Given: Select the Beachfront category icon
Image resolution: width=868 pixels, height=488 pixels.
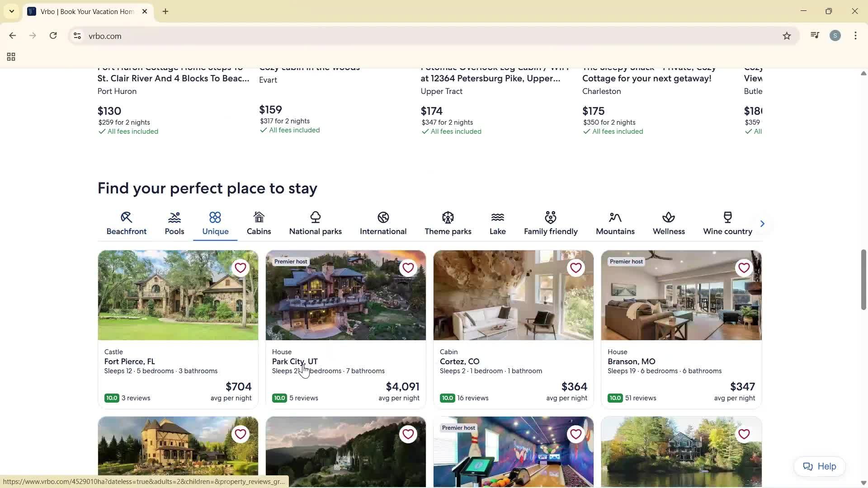Looking at the screenshot, I should 126,217.
